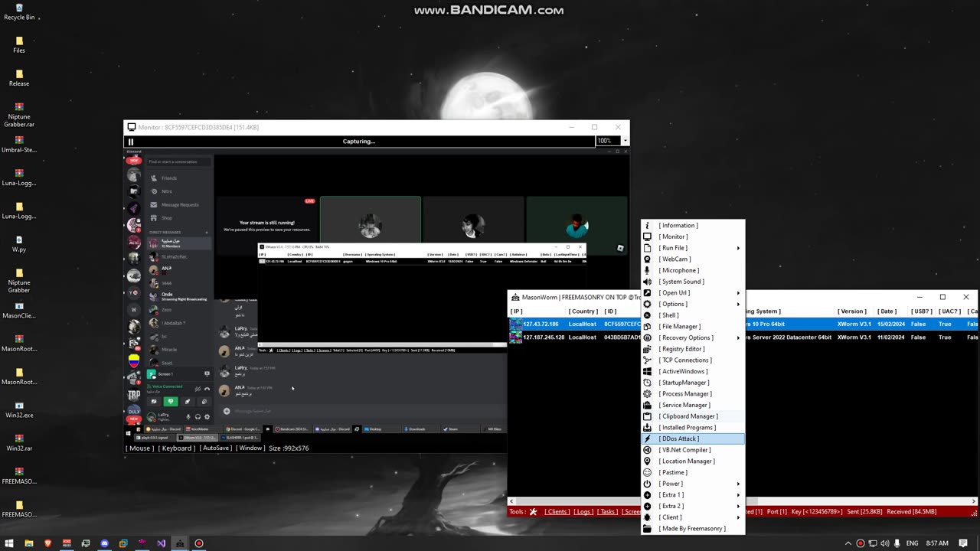The width and height of the screenshot is (980, 551).
Task: Toggle the [ Keyboard ] option in Monitor window
Action: pos(178,448)
